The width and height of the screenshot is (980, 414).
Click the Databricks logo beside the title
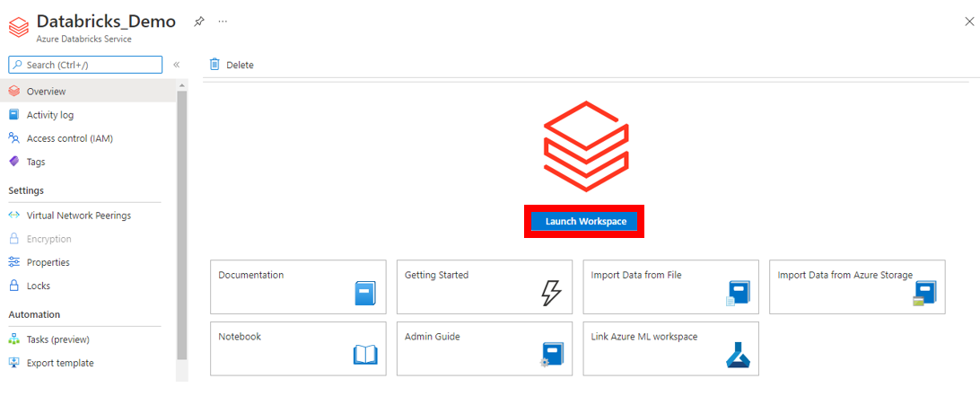pyautogui.click(x=19, y=28)
